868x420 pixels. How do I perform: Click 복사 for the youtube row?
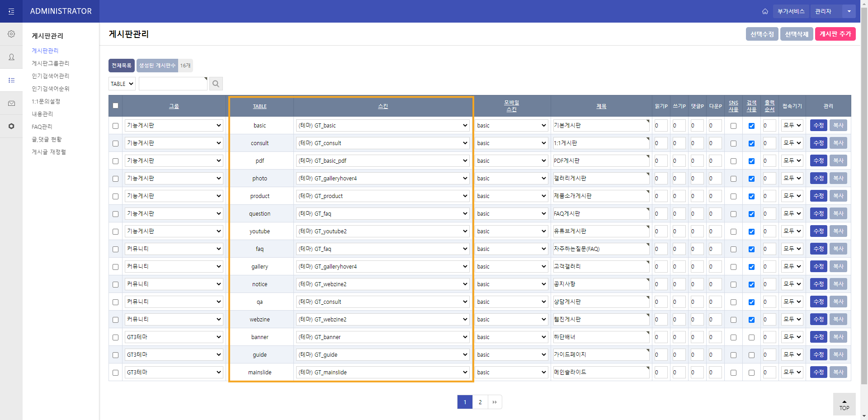(x=839, y=231)
